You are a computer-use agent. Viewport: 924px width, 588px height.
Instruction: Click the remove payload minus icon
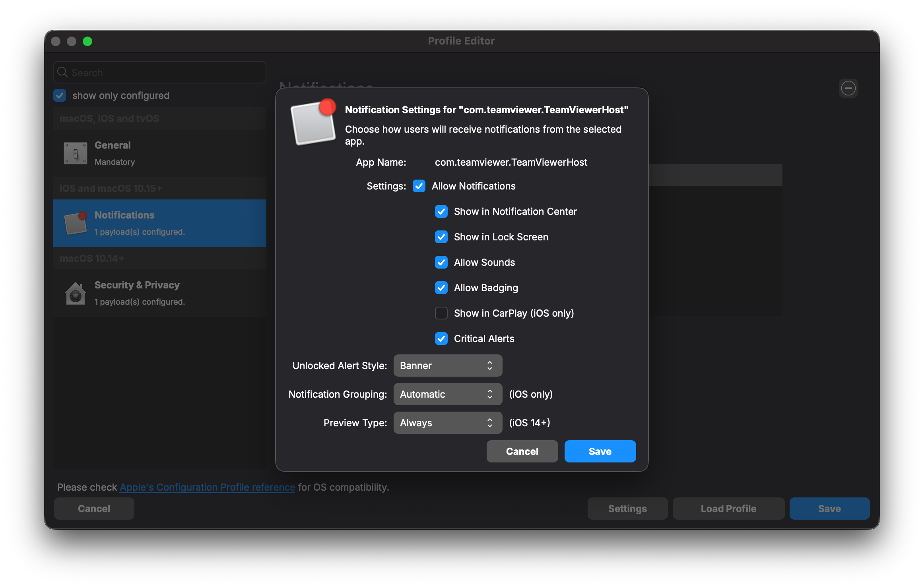(x=848, y=88)
